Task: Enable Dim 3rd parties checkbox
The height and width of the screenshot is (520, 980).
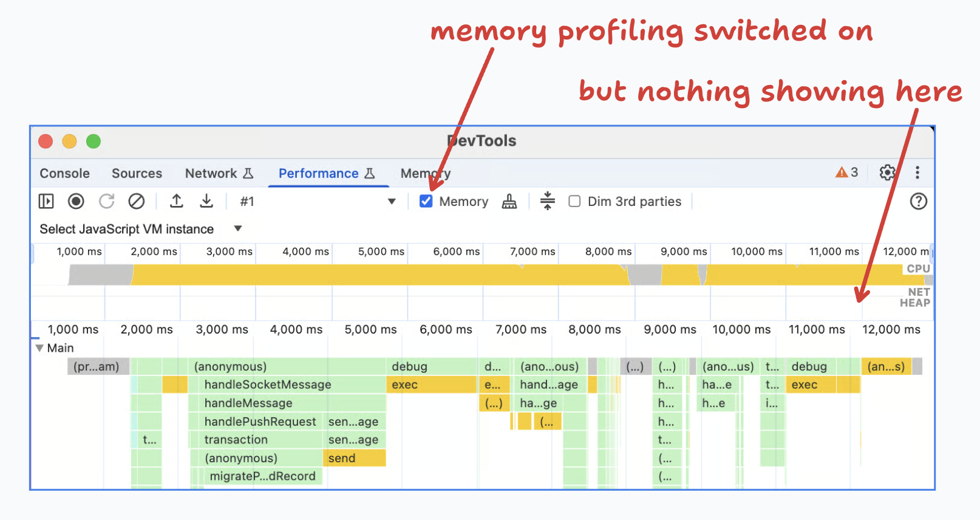Action: coord(574,201)
